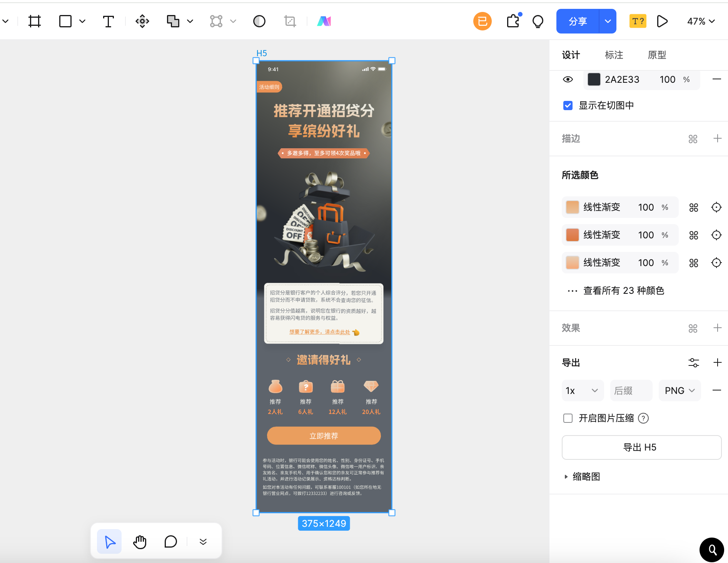Toggle fill visibility eye icon
Image resolution: width=728 pixels, height=563 pixels.
click(568, 79)
